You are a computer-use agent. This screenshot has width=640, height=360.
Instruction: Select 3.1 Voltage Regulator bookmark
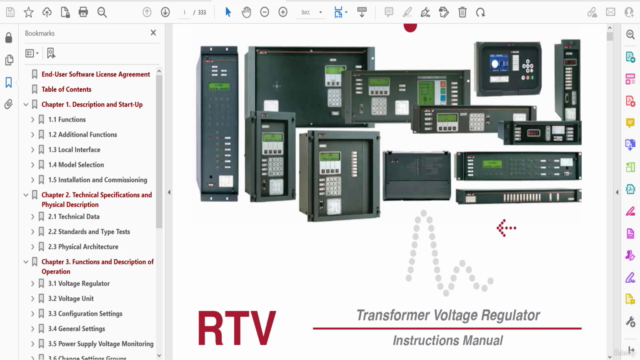click(79, 284)
